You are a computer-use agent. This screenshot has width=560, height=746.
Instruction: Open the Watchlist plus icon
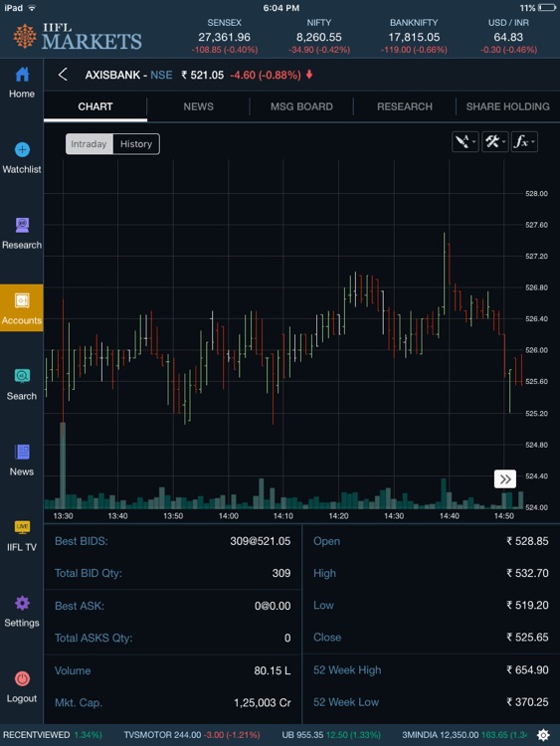pyautogui.click(x=22, y=149)
